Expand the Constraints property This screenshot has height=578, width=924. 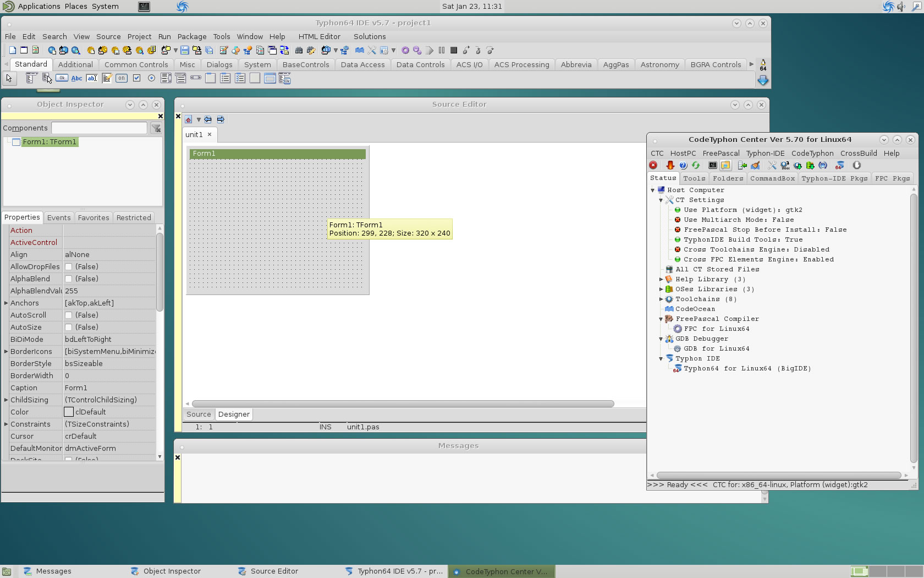pyautogui.click(x=6, y=424)
